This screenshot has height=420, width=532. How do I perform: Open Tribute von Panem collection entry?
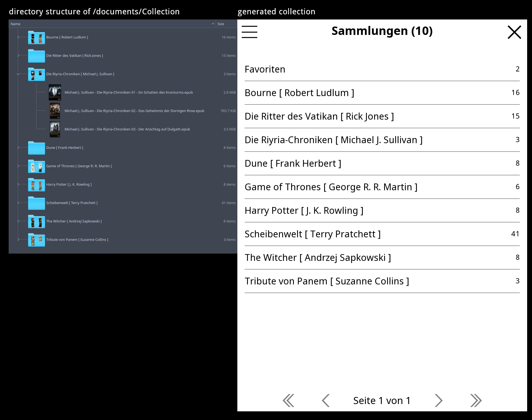click(x=382, y=281)
